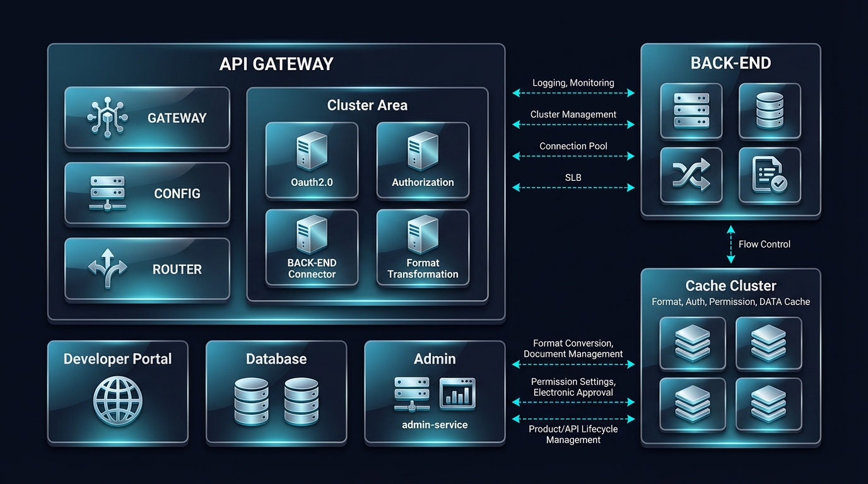Click the Logging, Monitoring label
The image size is (868, 484).
573,83
